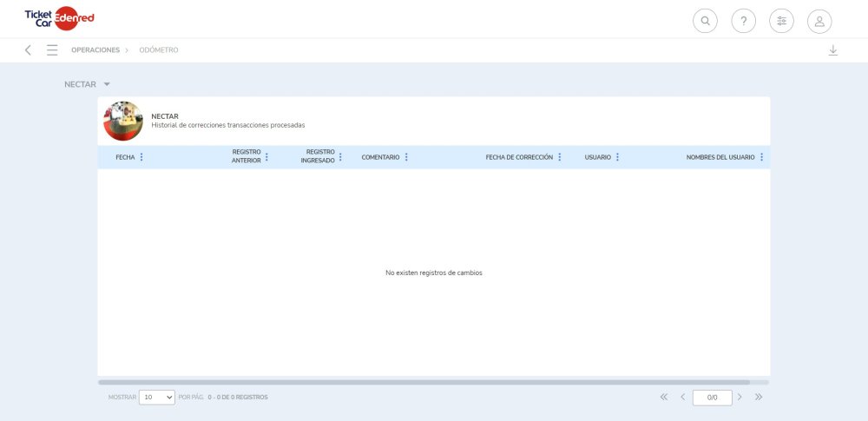Expand the NECTAR company dropdown
868x421 pixels.
(88, 84)
